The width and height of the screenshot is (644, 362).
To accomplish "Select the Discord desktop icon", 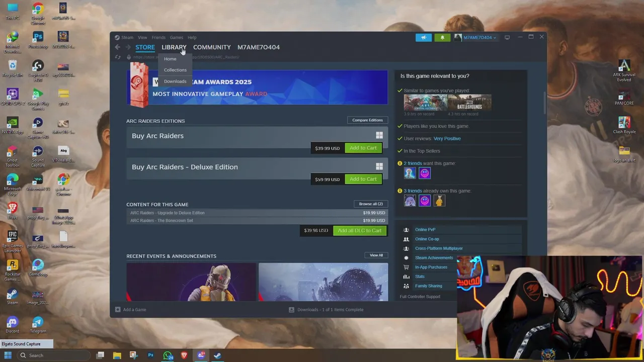I will click(13, 325).
